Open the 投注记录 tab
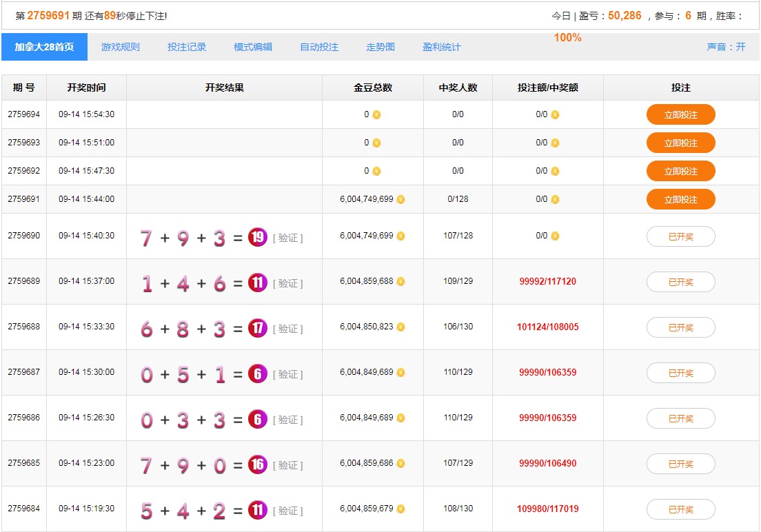The width and height of the screenshot is (761, 532). pyautogui.click(x=187, y=47)
